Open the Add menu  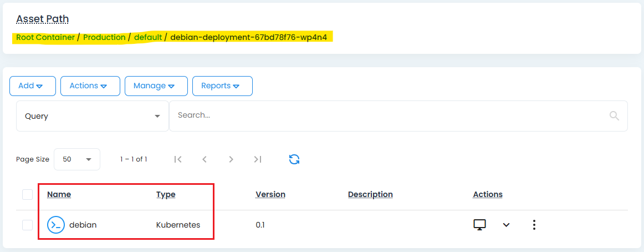coord(33,86)
